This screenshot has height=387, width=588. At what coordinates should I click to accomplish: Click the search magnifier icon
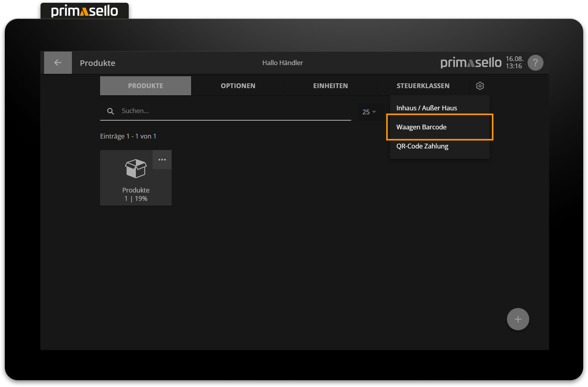(110, 111)
